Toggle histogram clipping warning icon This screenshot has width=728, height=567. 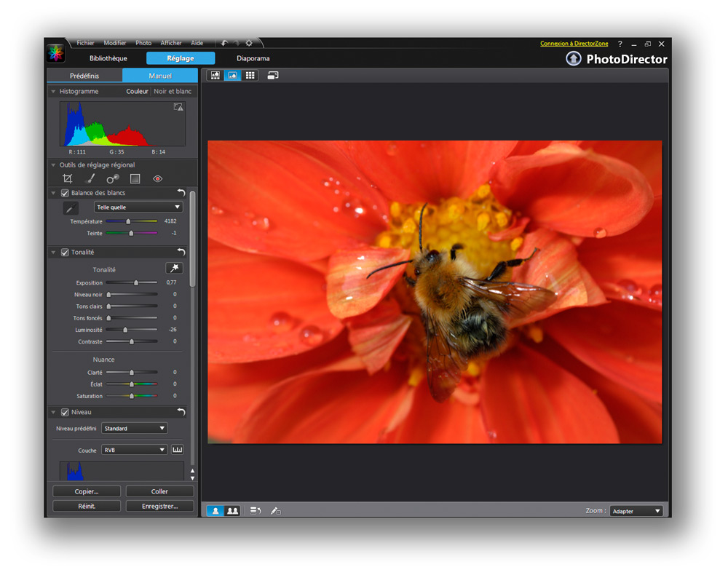tap(178, 107)
